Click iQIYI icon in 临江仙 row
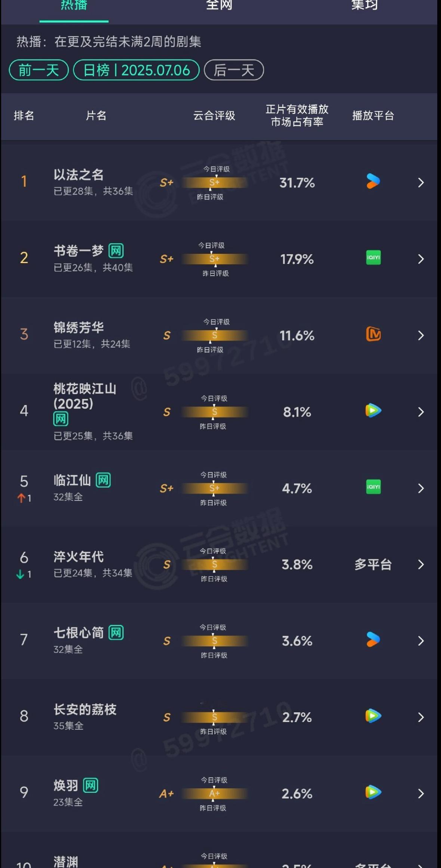This screenshot has width=441, height=868. [x=373, y=487]
